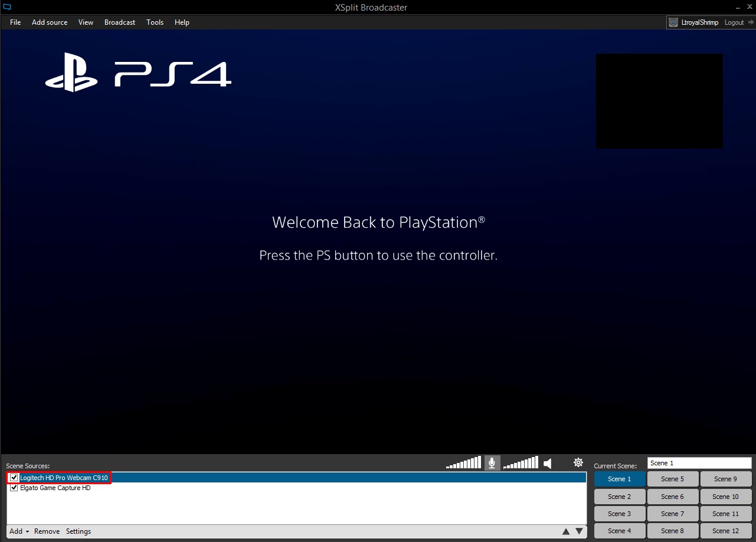Mute the speaker icon
Image resolution: width=756 pixels, height=542 pixels.
(548, 464)
